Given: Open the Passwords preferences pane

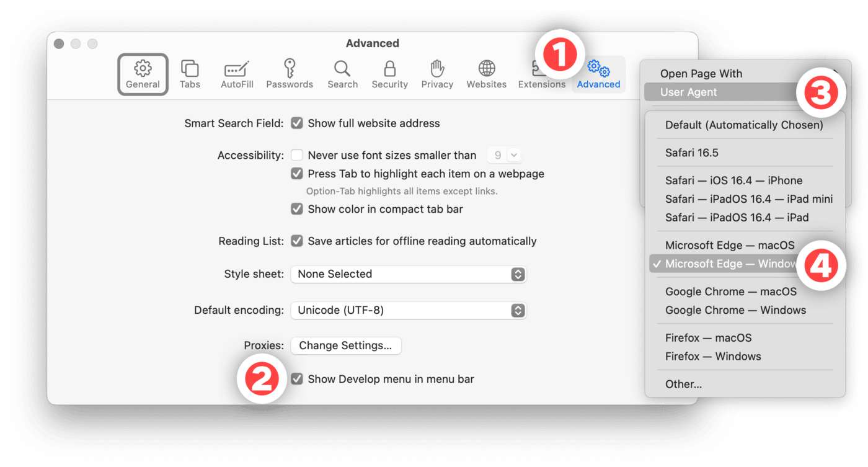Looking at the screenshot, I should 290,74.
